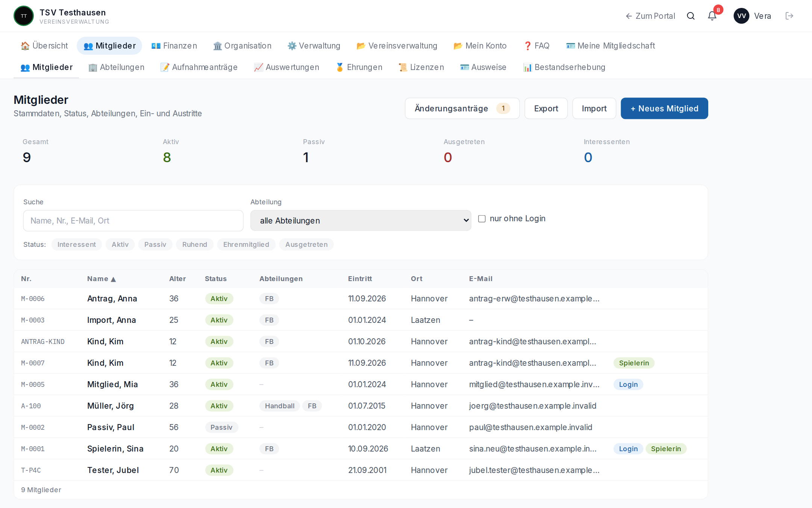Toggle the Aktiv status filter chip
The width and height of the screenshot is (812, 508).
point(120,244)
